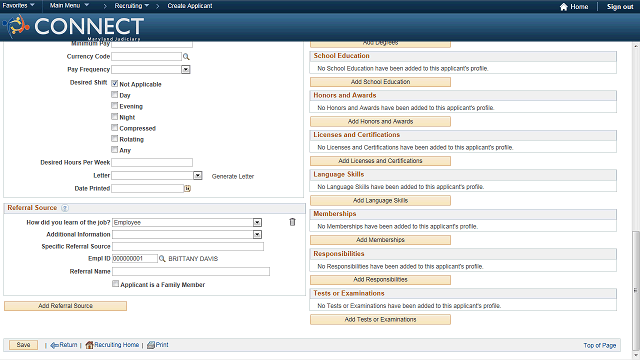Open the Date Printed calendar icon
Image resolution: width=640 pixels, height=360 pixels.
(187, 189)
